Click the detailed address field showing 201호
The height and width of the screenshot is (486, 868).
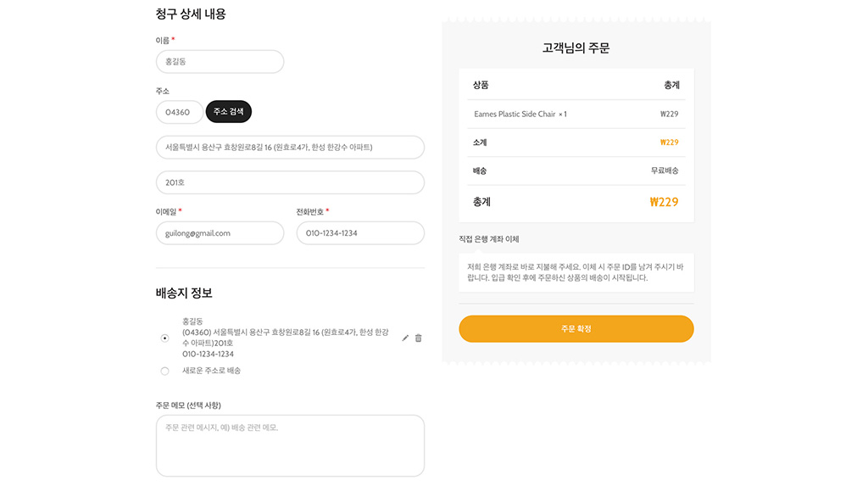point(290,182)
